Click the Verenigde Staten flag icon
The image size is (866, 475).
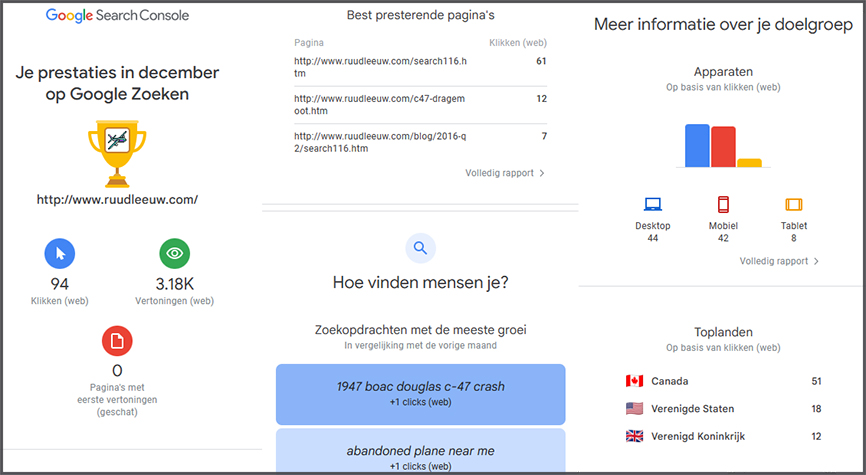point(634,409)
